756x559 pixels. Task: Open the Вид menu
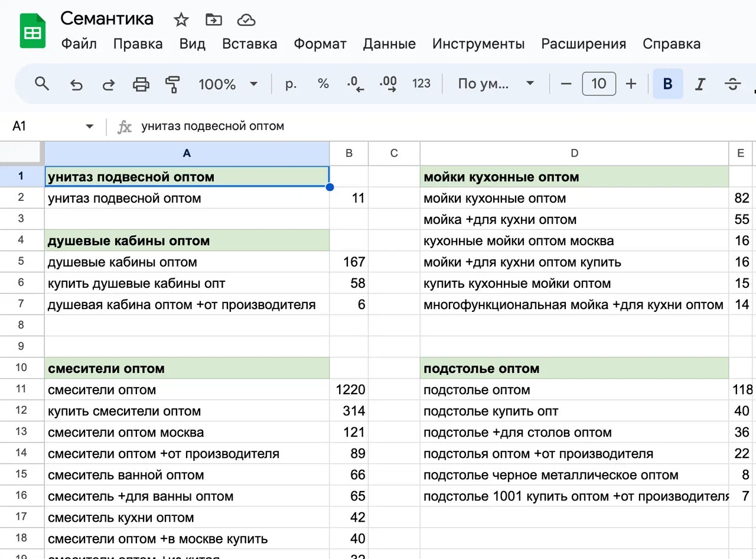(193, 44)
